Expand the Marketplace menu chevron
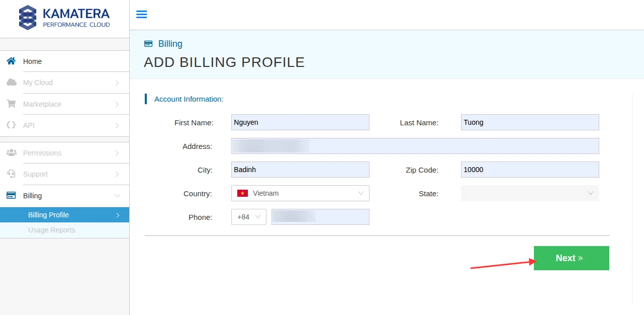 click(117, 104)
